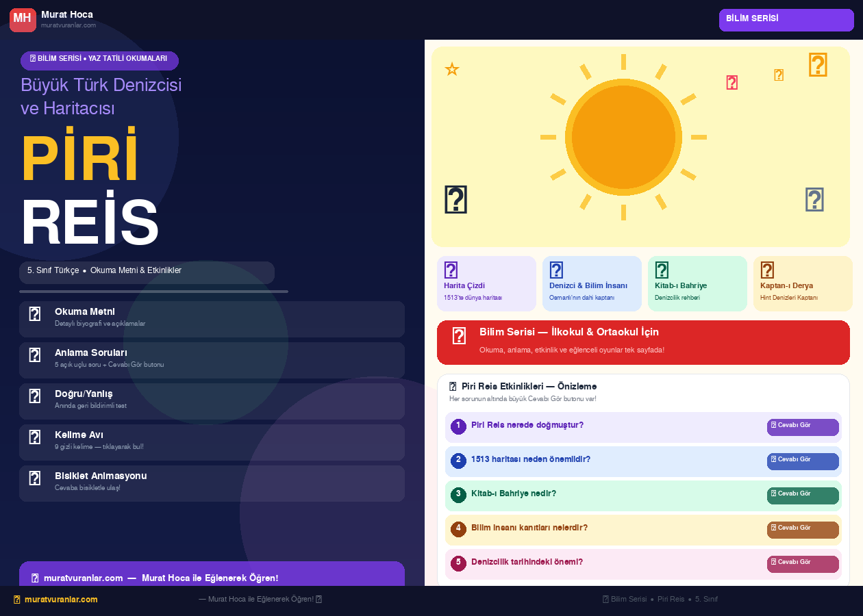The image size is (863, 616).
Task: Click the Denizci & Bilim İnsanı card
Action: (x=592, y=283)
